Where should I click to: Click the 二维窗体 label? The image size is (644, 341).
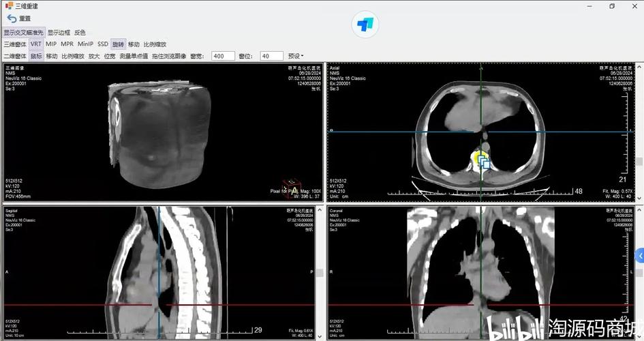click(15, 56)
